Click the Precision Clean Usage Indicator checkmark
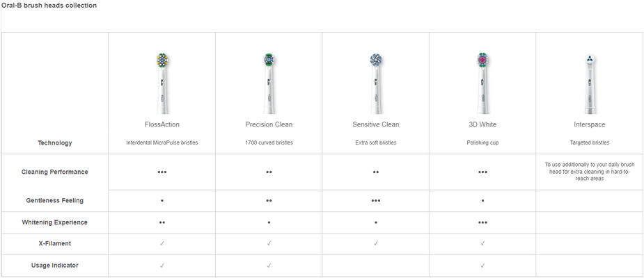Screen dimensions: 644x278 [269, 265]
